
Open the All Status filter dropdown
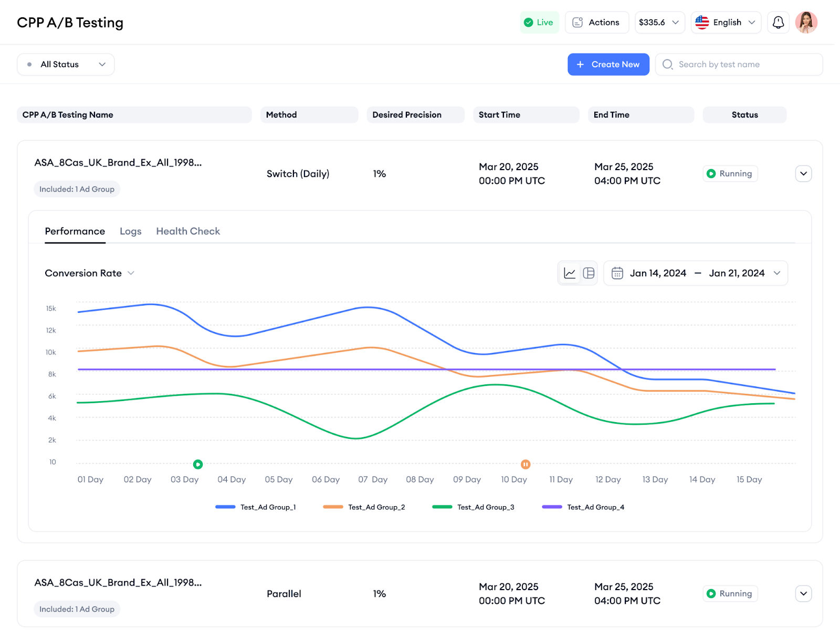pos(65,64)
